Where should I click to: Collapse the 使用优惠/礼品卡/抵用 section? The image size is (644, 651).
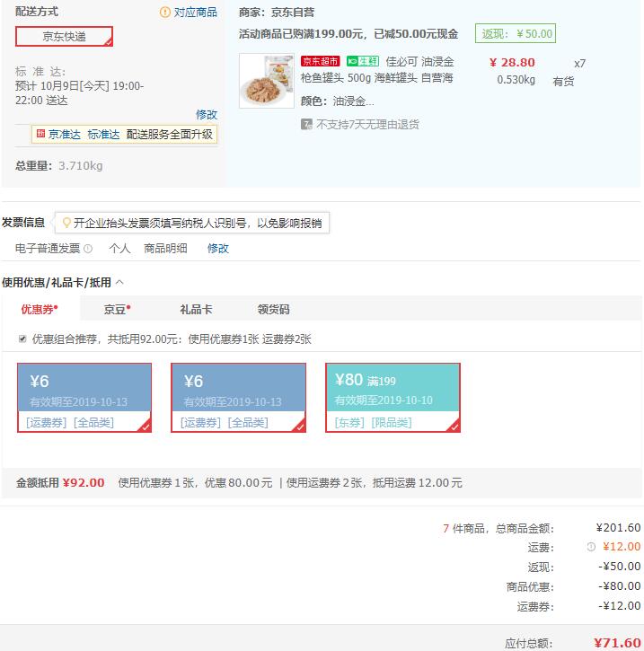coord(119,283)
